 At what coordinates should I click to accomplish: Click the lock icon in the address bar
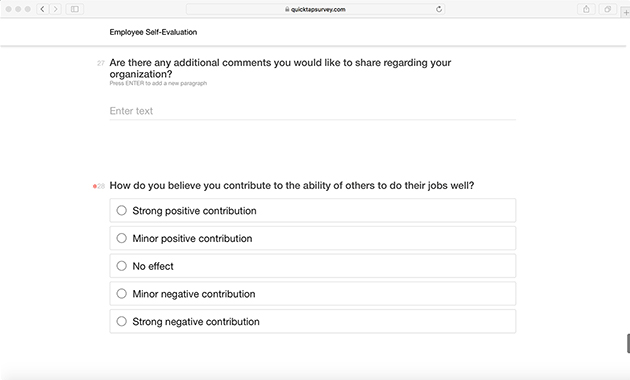287,9
